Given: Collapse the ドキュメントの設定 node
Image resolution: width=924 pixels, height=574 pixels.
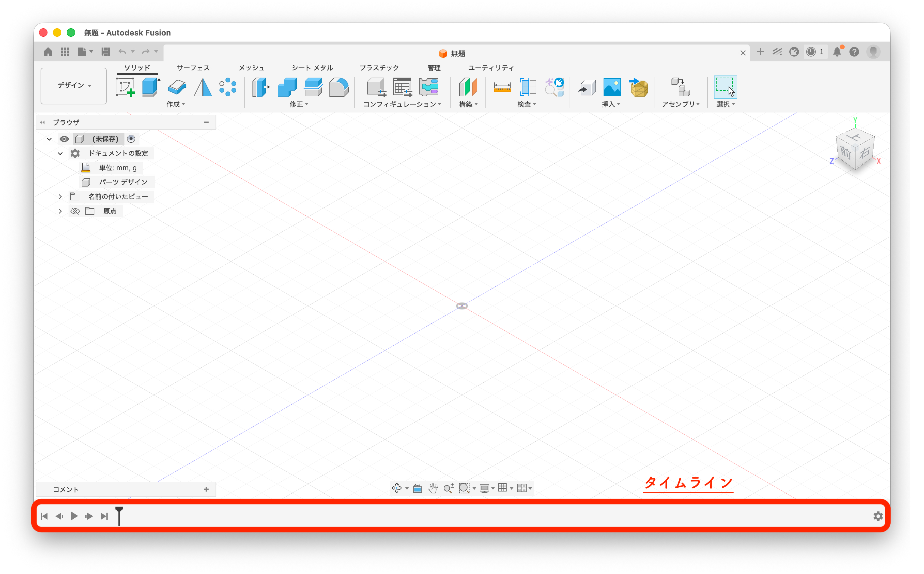Looking at the screenshot, I should 60,153.
